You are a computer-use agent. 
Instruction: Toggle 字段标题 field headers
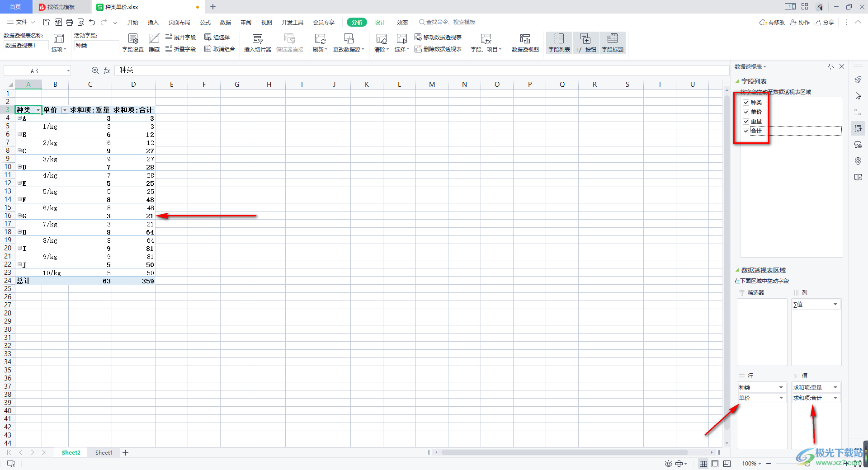coord(613,43)
